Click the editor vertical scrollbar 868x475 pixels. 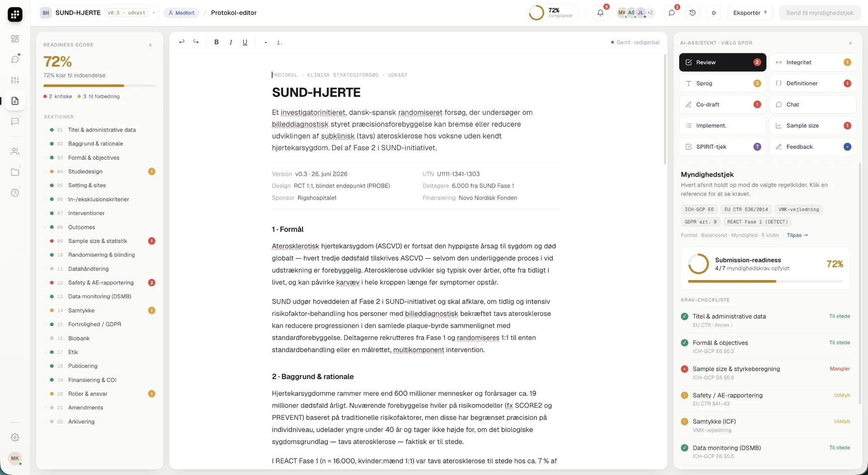pyautogui.click(x=665, y=109)
